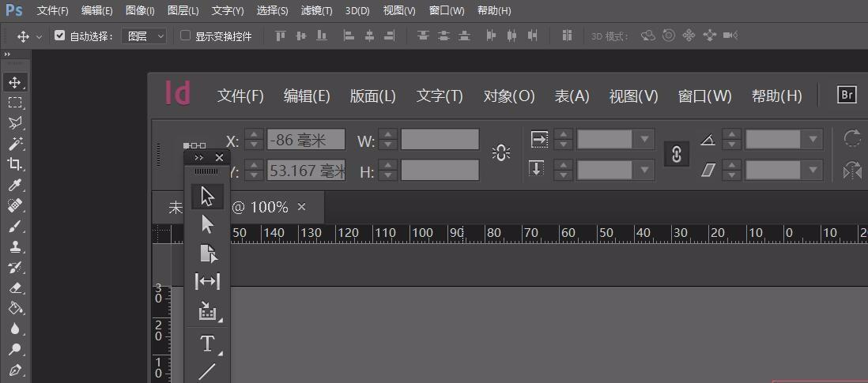868x383 pixels.
Task: Select the Move tool in Photoshop toolbox
Action: point(15,83)
